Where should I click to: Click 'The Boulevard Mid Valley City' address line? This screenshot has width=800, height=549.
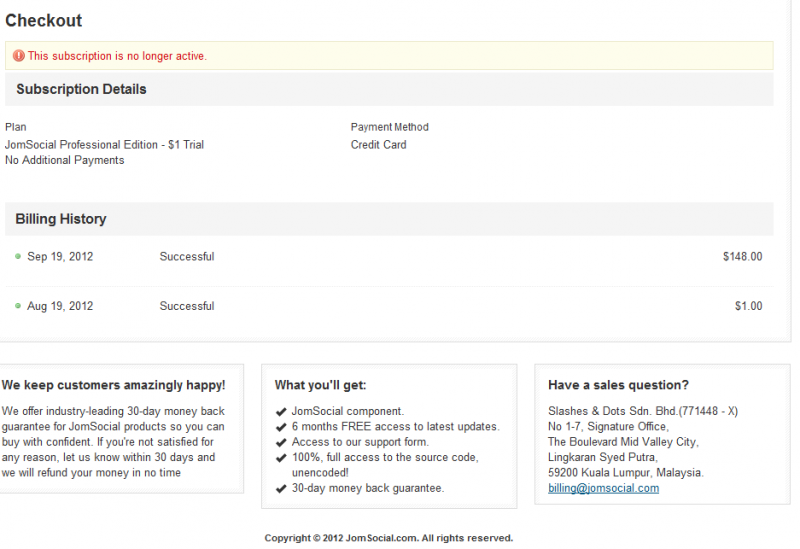[x=623, y=441]
